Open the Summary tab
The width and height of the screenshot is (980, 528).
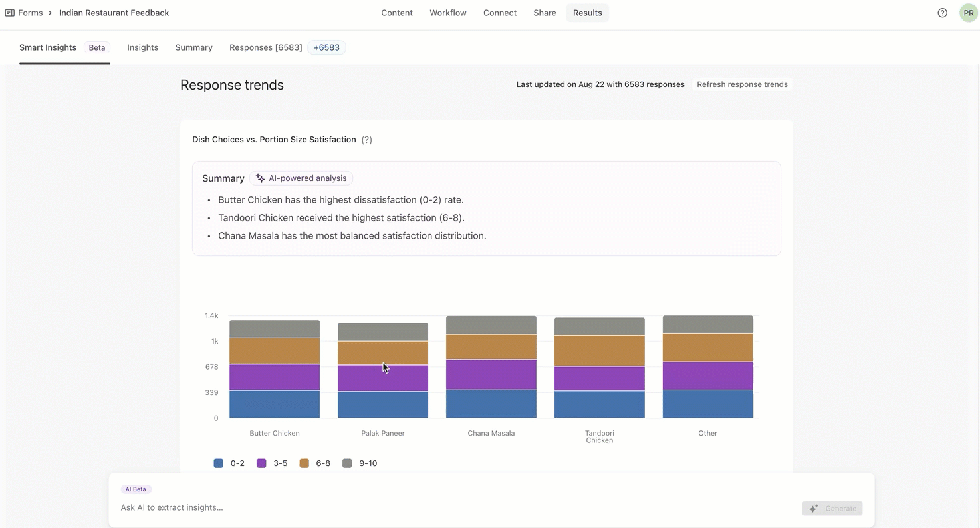click(x=193, y=47)
